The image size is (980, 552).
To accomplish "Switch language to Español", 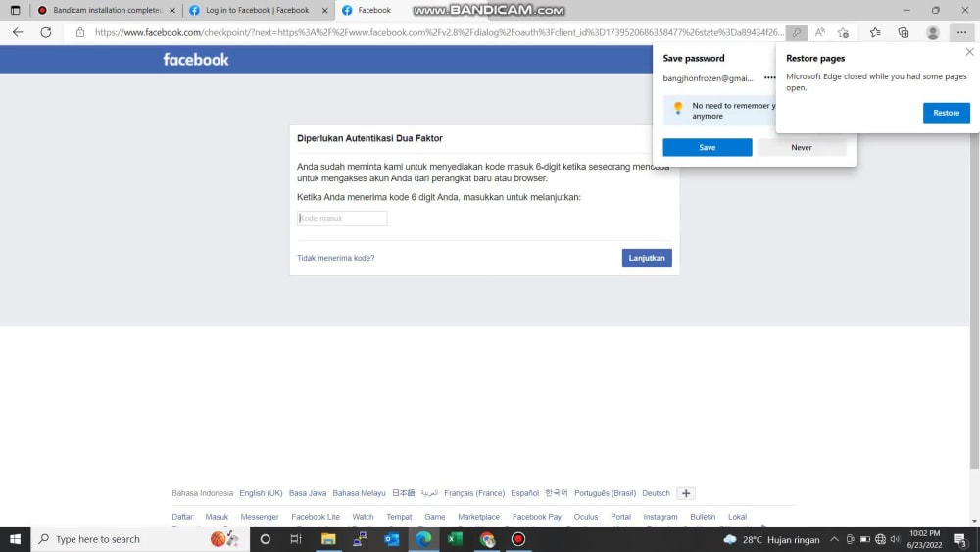I will point(524,493).
